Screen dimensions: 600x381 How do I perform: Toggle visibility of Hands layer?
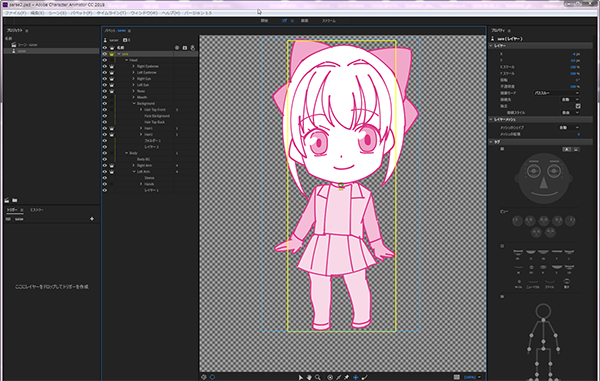click(104, 184)
